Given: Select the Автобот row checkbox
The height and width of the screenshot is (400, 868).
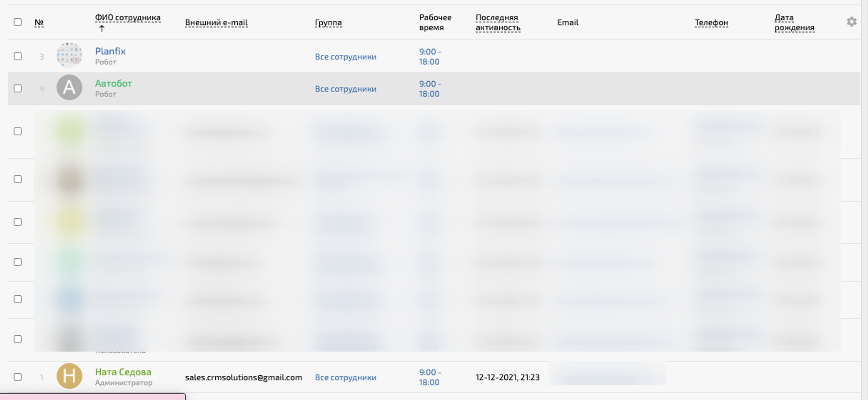Looking at the screenshot, I should [18, 89].
